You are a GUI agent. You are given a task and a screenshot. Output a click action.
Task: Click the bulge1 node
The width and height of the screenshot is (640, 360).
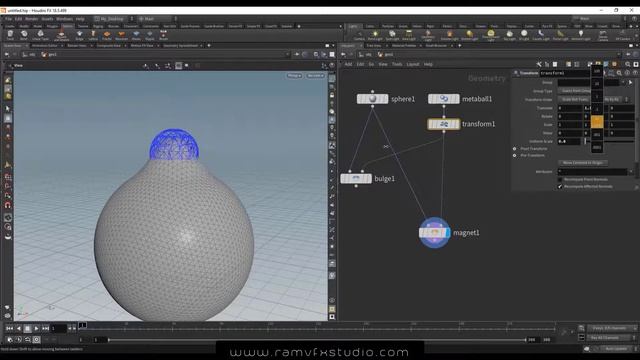click(x=356, y=178)
